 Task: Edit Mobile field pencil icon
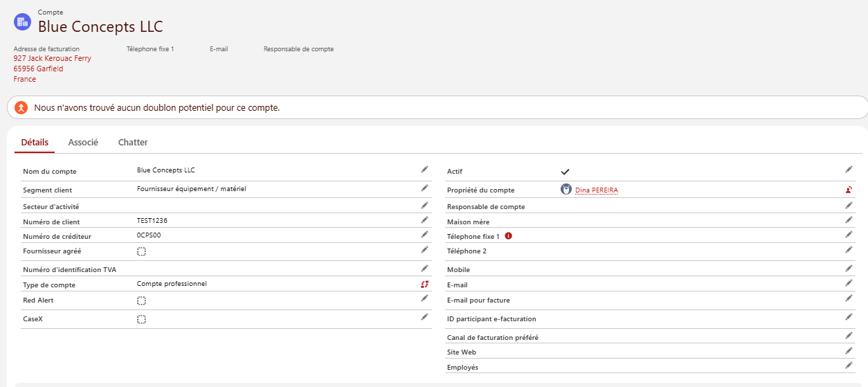click(x=849, y=268)
